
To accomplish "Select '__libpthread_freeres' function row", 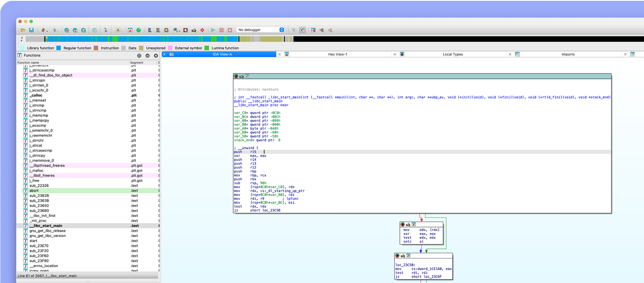I will [x=88, y=166].
